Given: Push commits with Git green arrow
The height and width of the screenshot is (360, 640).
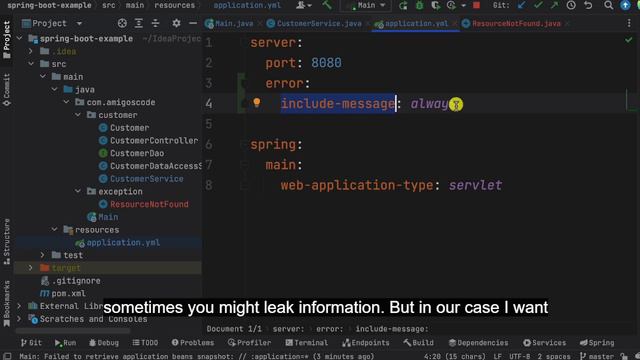Looking at the screenshot, I should click(554, 5).
